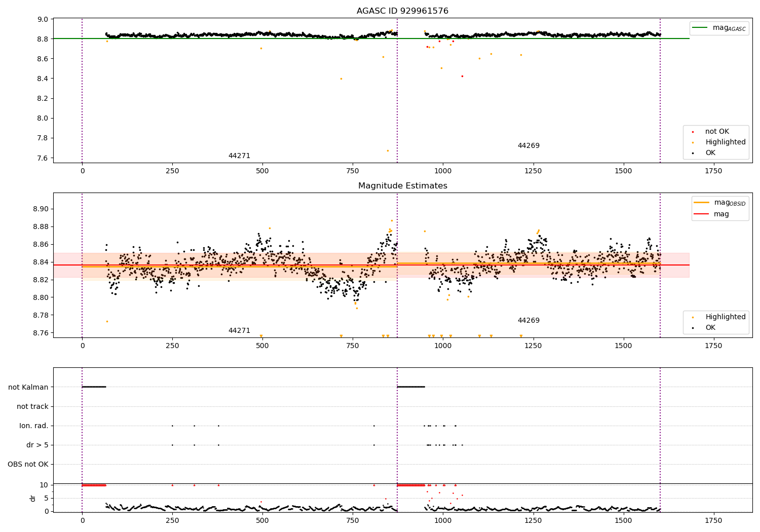The width and height of the screenshot is (760, 532).
Task: Select obsid label 44269 in the AGASC plot
Action: (528, 145)
